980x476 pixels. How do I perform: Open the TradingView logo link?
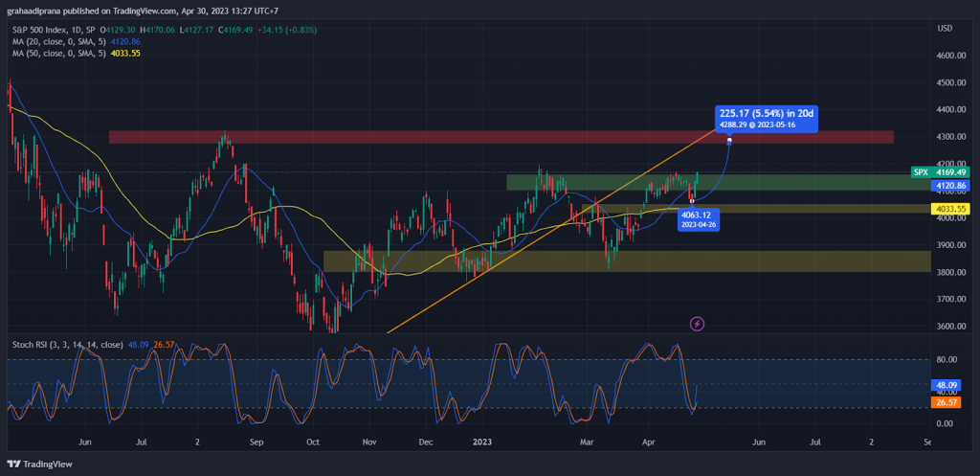(x=40, y=465)
